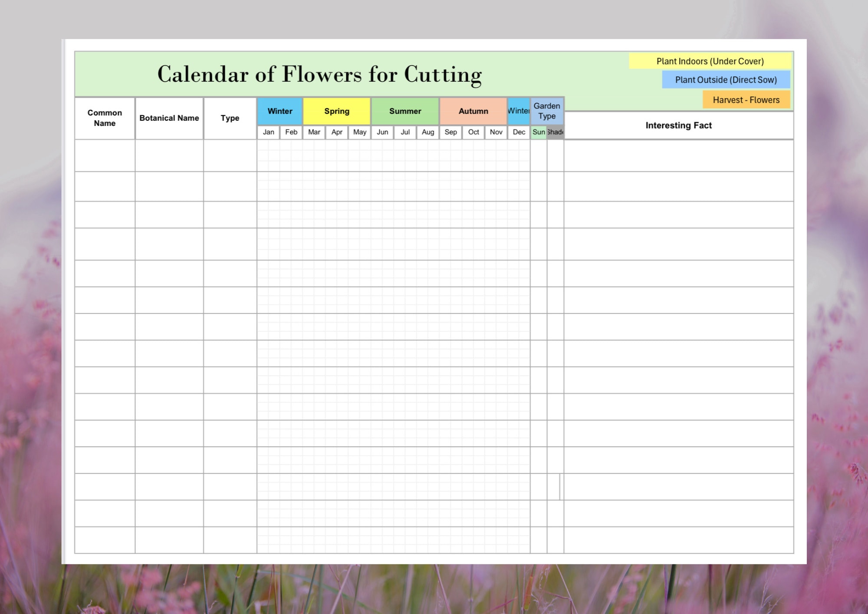Select the Autumn season header cell
This screenshot has height=614, width=868.
coord(473,111)
